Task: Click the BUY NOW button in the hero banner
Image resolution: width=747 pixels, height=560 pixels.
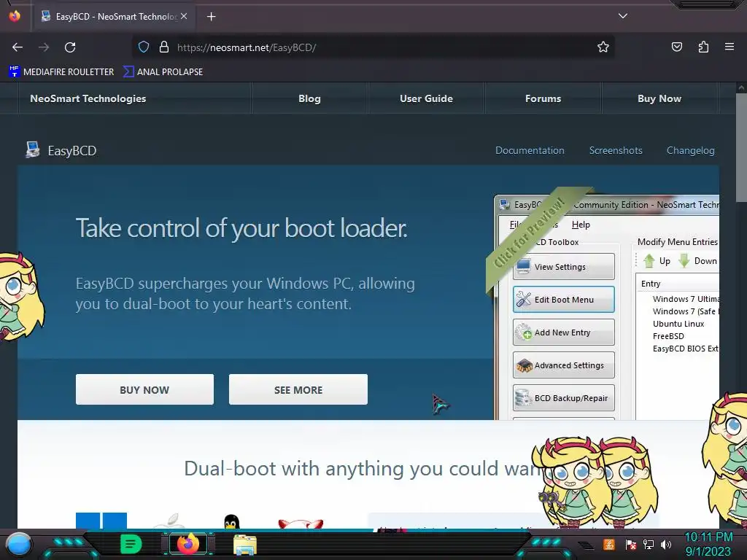Action: 144,389
